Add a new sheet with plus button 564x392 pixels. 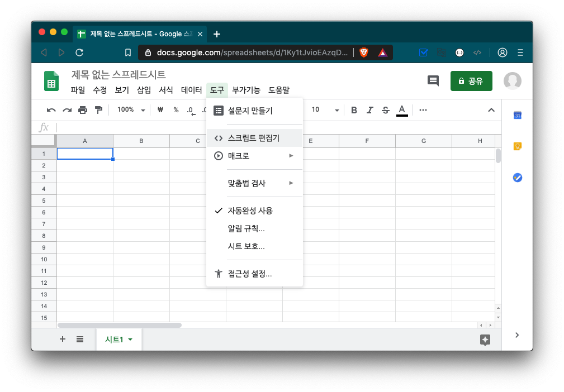click(63, 339)
